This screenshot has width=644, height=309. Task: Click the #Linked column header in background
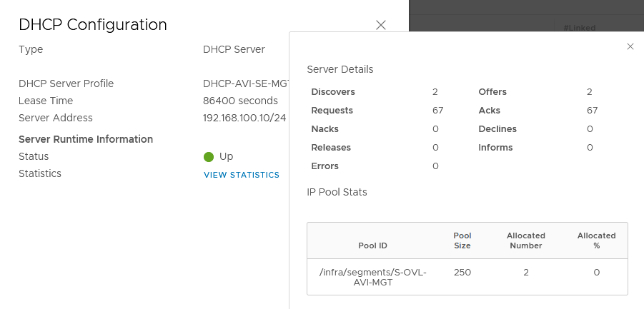[580, 28]
